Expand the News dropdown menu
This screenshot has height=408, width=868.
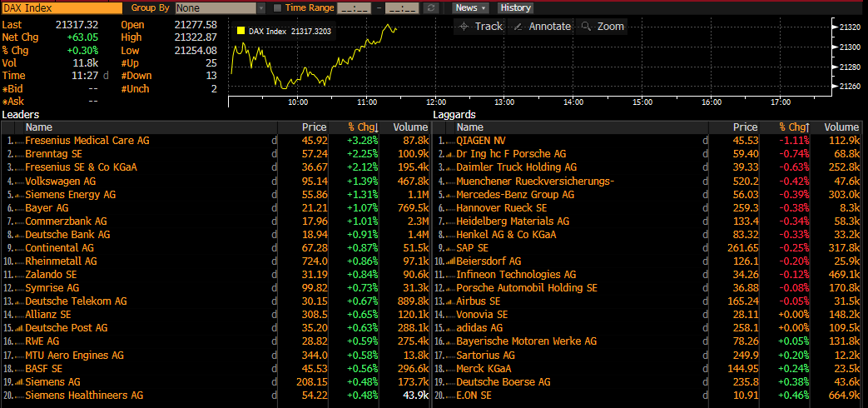[471, 7]
